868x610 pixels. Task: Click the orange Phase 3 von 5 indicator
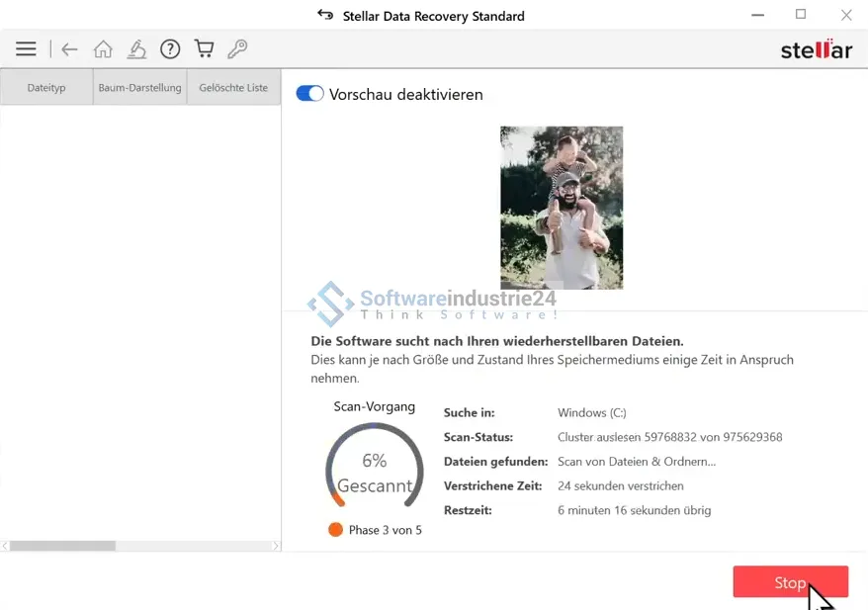336,530
